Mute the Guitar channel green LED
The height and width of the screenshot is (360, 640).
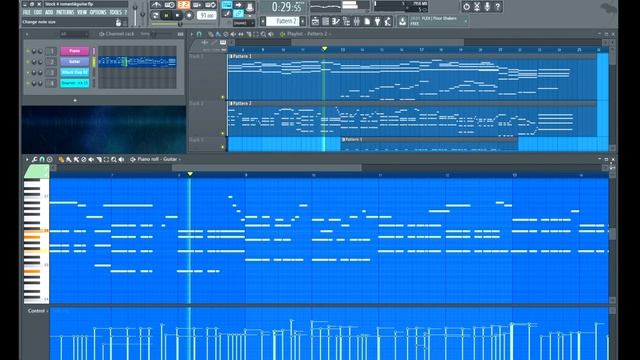click(x=28, y=62)
